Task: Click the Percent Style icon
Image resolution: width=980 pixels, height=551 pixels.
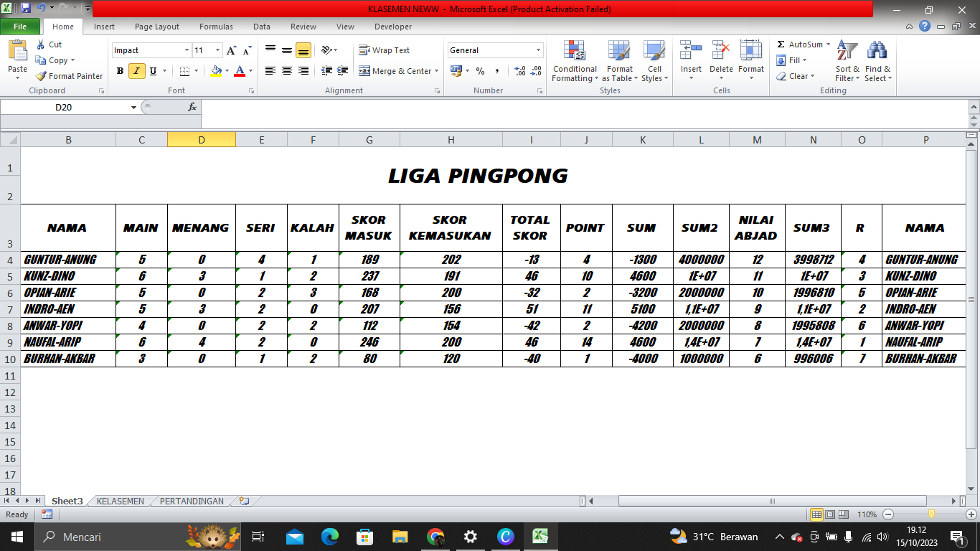Action: [x=480, y=71]
